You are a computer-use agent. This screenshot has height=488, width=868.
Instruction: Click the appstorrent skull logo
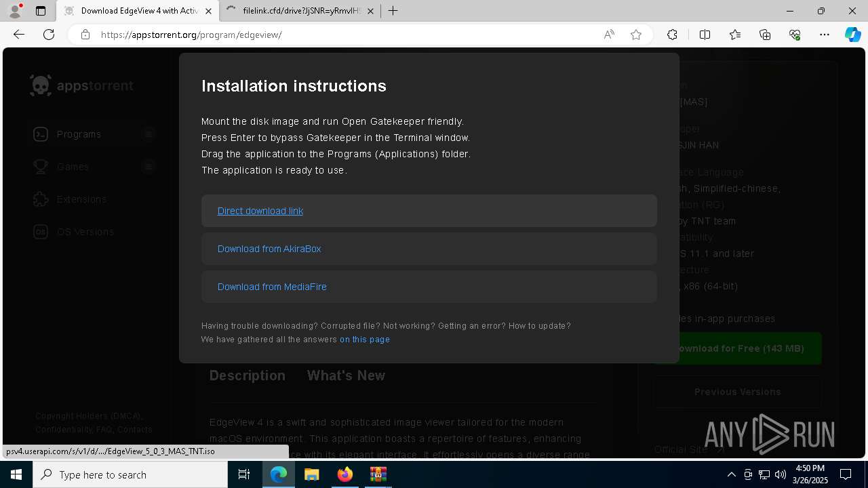41,85
